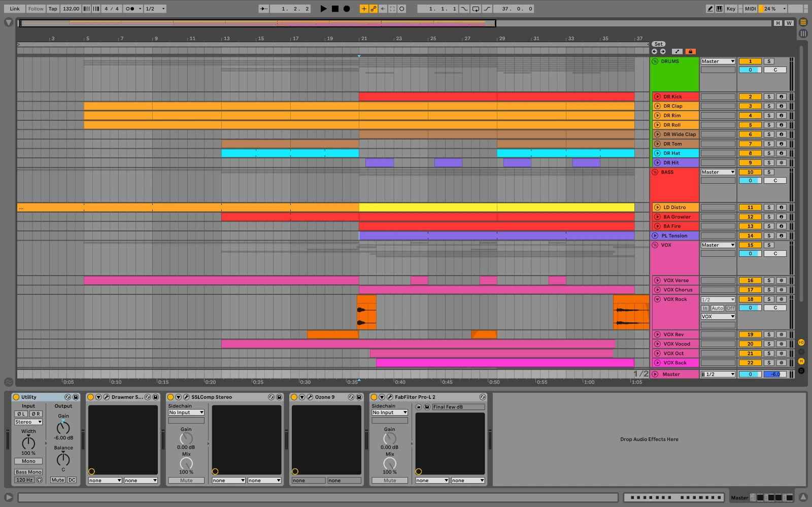Screen dimensions: 812x507
Task: Click the Utility Bass Mono Audition headphone icon
Action: (x=39, y=480)
